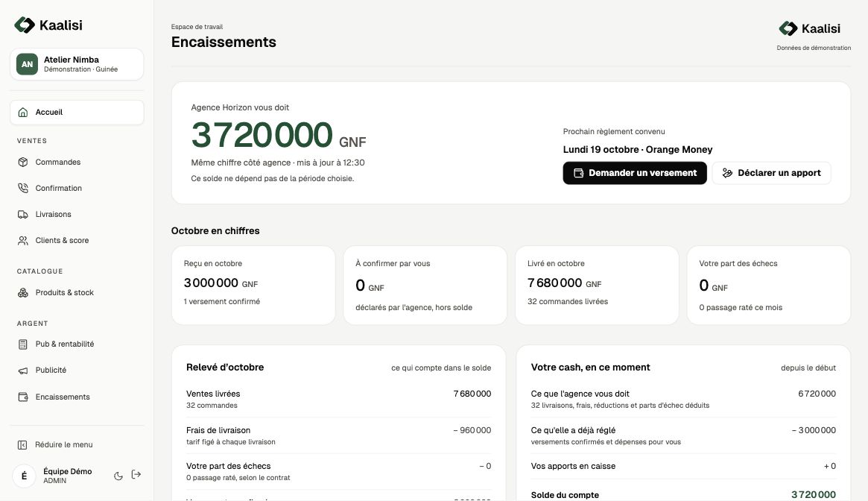868x501 pixels.
Task: Click the 6 720 000 amount
Action: [x=817, y=394]
